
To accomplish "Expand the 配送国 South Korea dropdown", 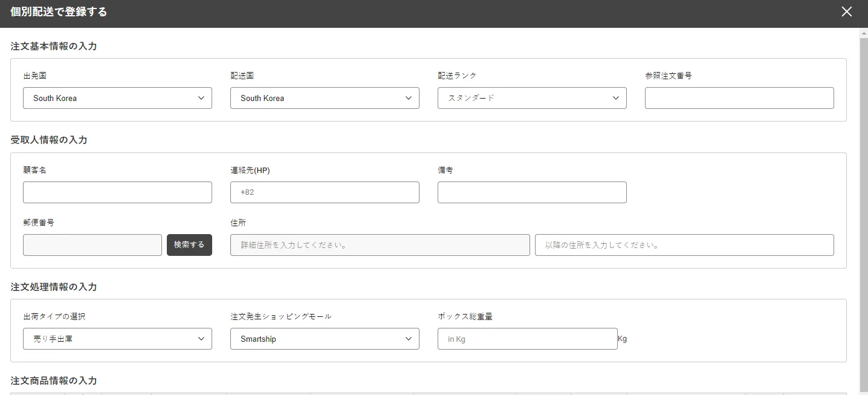I will point(325,98).
